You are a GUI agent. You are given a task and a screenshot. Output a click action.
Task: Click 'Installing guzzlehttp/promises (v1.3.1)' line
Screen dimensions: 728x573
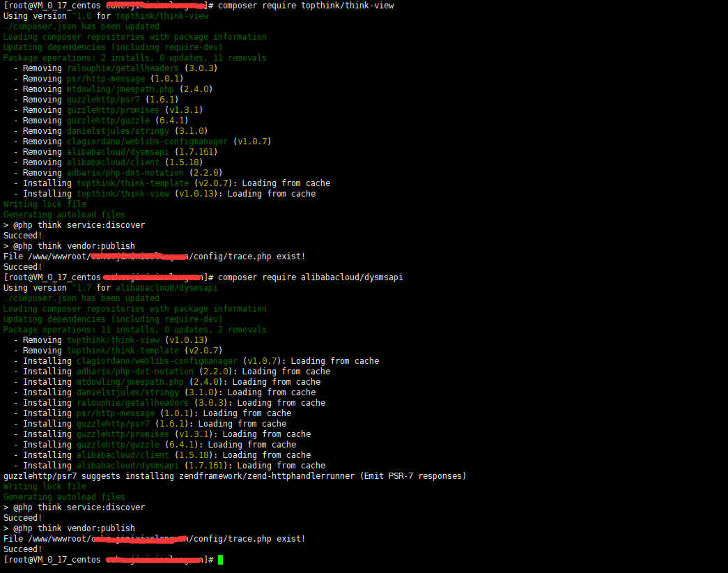coord(162,434)
